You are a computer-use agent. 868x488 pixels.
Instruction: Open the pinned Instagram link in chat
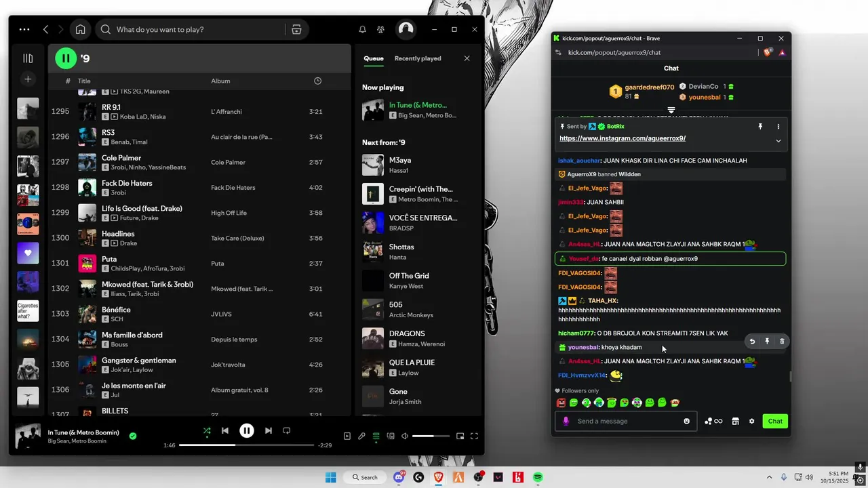622,138
